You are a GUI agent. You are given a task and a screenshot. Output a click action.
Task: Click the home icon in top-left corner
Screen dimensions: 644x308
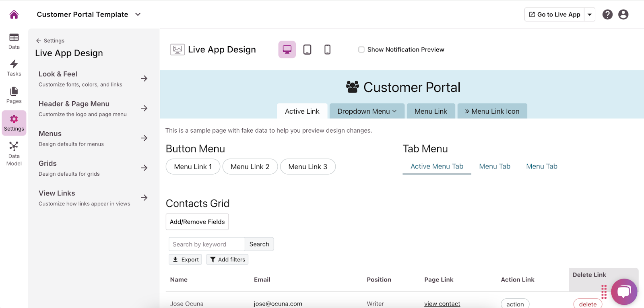(14, 14)
